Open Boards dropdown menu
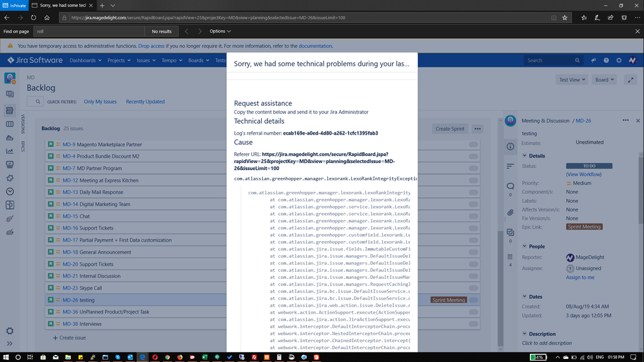 coord(199,61)
